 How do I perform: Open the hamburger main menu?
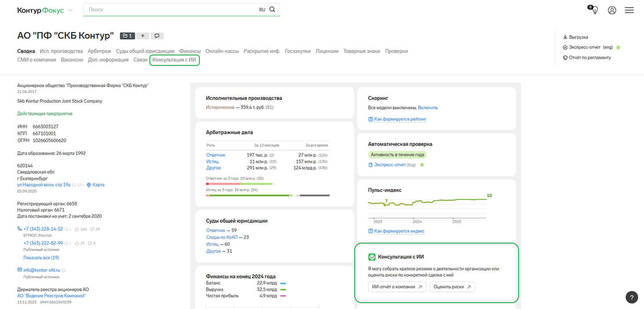(x=629, y=10)
